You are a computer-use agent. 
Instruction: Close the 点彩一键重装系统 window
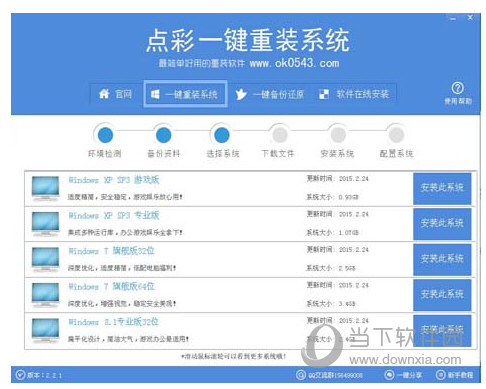(x=470, y=17)
